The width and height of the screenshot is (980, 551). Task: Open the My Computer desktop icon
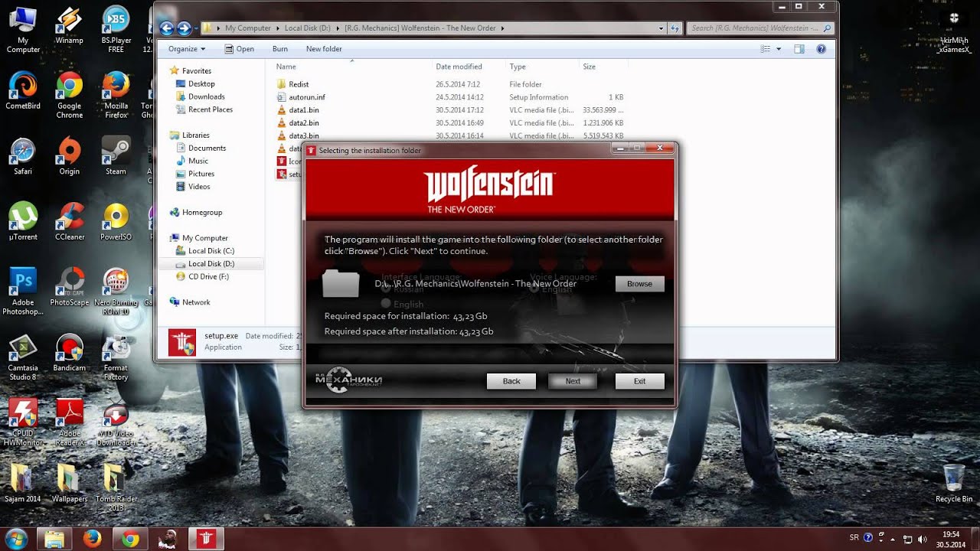tap(23, 29)
